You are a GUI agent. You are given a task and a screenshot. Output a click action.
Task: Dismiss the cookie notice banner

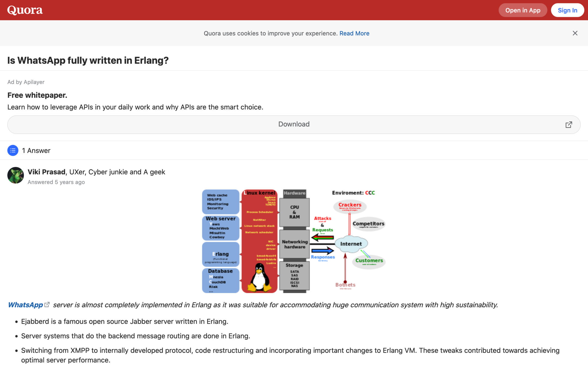575,33
